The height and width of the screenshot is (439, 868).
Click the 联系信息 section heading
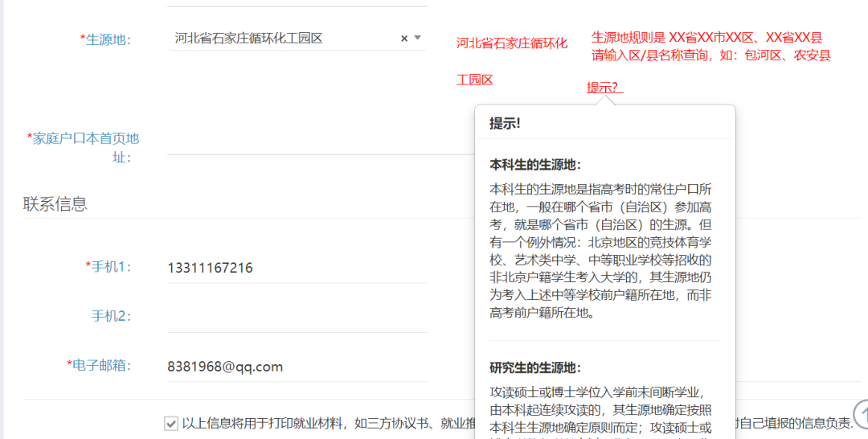(x=55, y=204)
